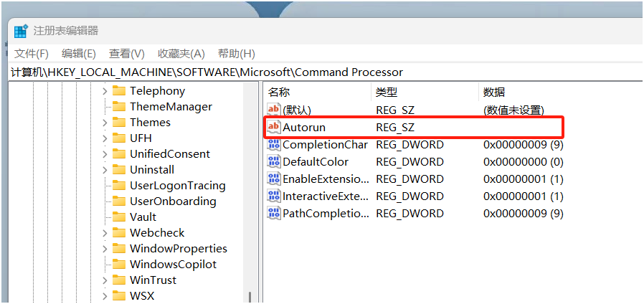Select the PathCompletionChar DWORD icon
Image resolution: width=644 pixels, height=304 pixels.
click(273, 213)
